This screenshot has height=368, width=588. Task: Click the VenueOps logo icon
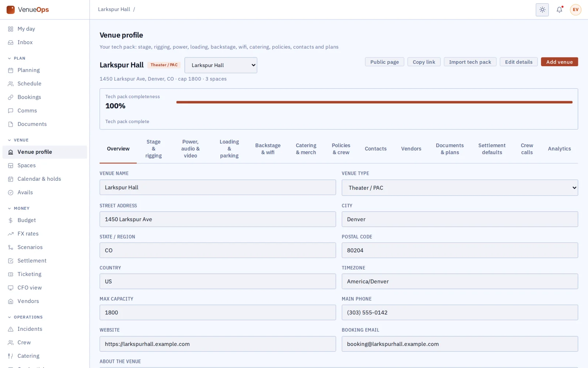point(11,10)
